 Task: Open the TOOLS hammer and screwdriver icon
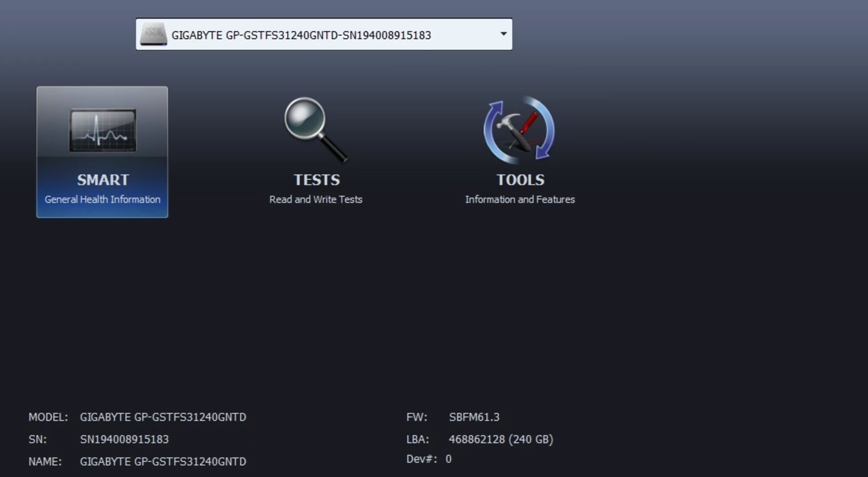coord(519,130)
